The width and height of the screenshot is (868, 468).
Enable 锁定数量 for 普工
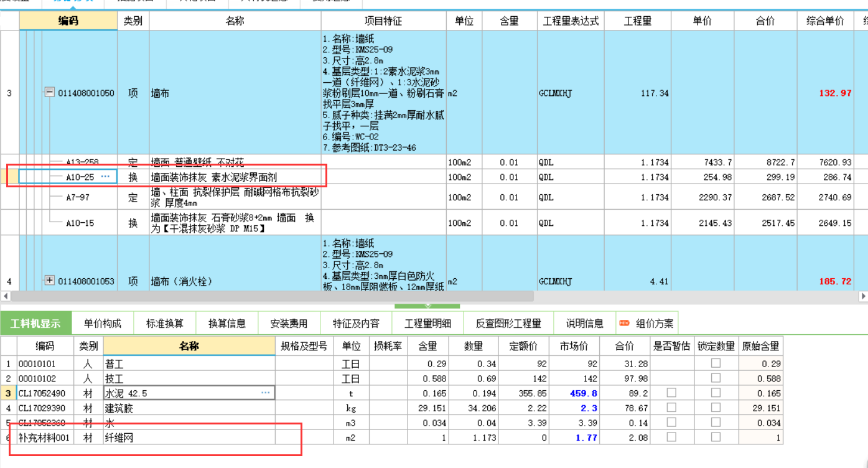(x=716, y=363)
